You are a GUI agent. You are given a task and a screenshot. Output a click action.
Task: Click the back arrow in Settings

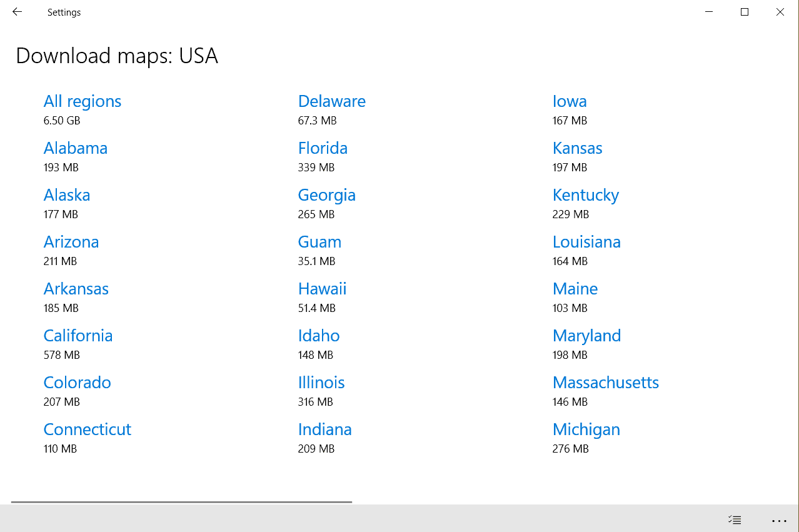17,11
